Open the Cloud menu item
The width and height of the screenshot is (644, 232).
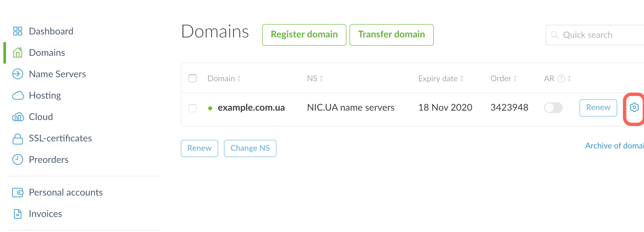tap(41, 117)
